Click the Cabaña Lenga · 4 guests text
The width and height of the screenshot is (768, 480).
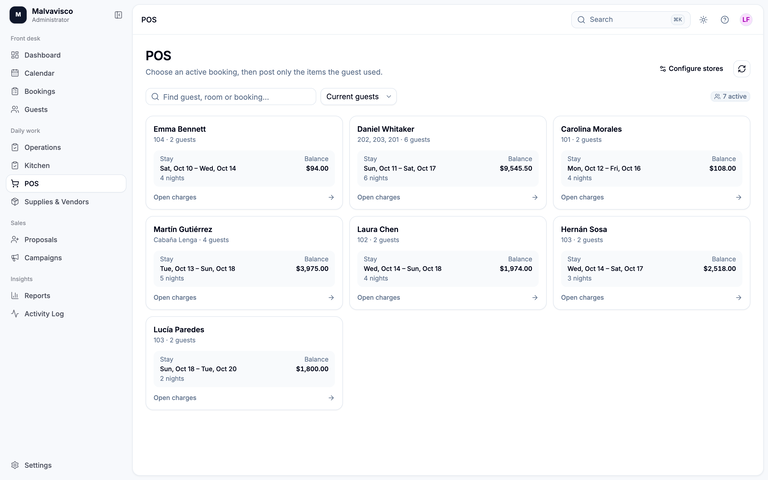[191, 240]
